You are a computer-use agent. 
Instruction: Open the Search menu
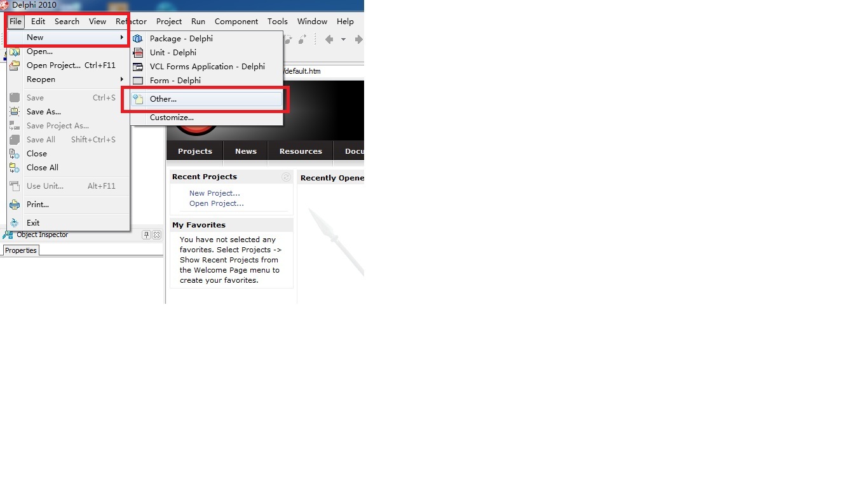coord(67,21)
